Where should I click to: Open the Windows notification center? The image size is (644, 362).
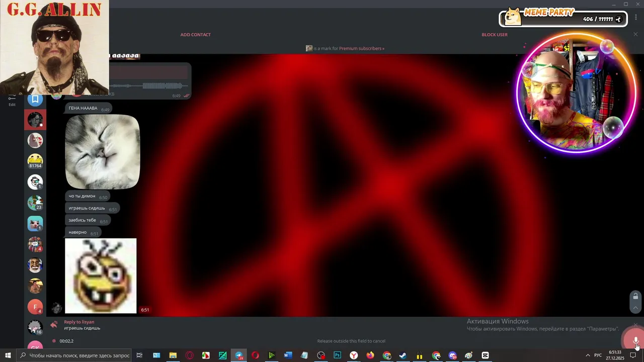[633, 355]
